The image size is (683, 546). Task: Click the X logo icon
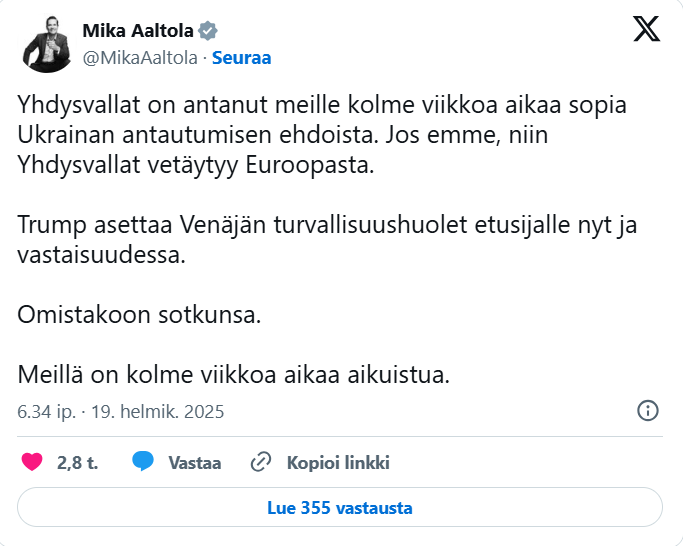646,30
